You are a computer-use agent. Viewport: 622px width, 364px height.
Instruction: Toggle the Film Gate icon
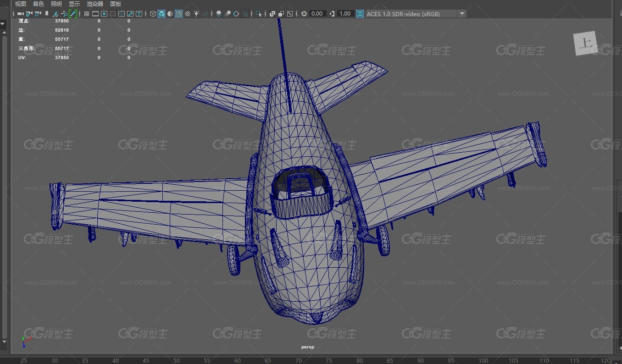pyautogui.click(x=95, y=14)
